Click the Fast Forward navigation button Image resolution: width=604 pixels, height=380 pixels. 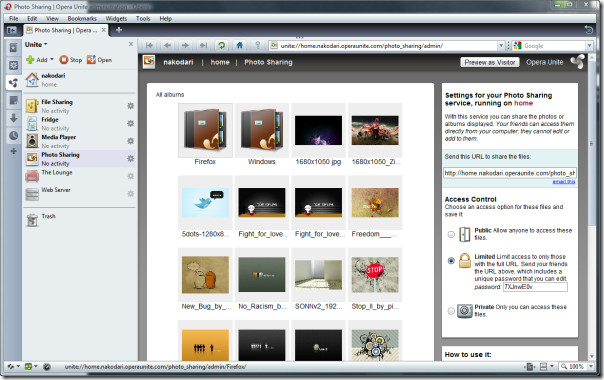tap(203, 45)
